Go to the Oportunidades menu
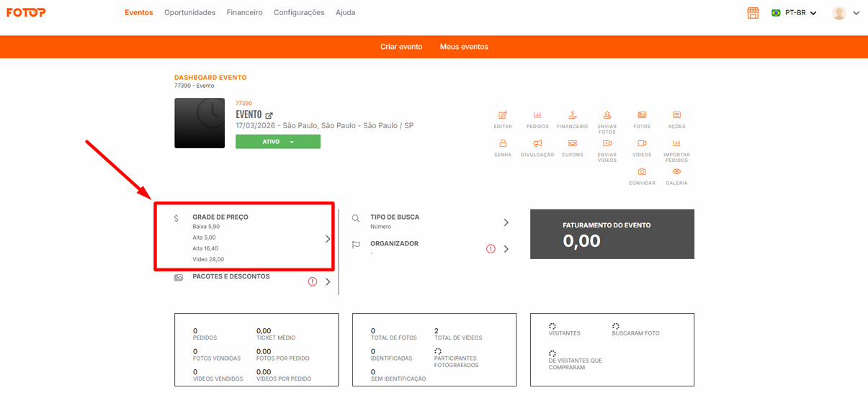The height and width of the screenshot is (398, 868). (x=189, y=13)
